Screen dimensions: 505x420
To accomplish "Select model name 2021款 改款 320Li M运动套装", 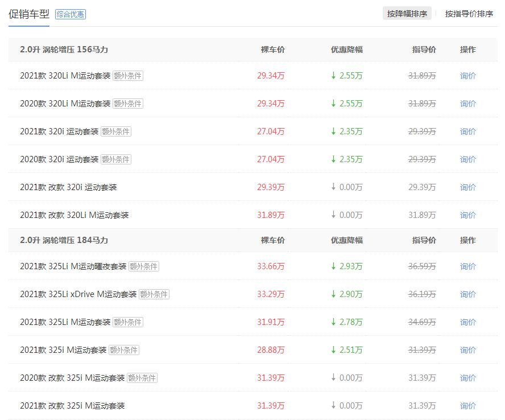I will coord(74,215).
